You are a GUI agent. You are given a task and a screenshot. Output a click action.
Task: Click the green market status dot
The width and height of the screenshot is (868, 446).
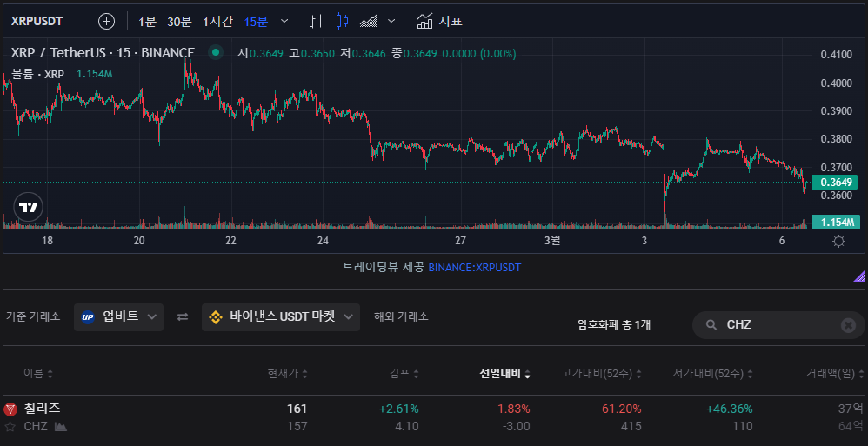point(216,53)
